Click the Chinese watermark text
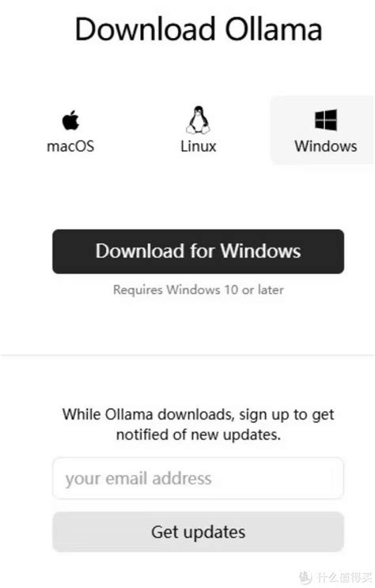This screenshot has width=375, height=588. click(x=345, y=578)
